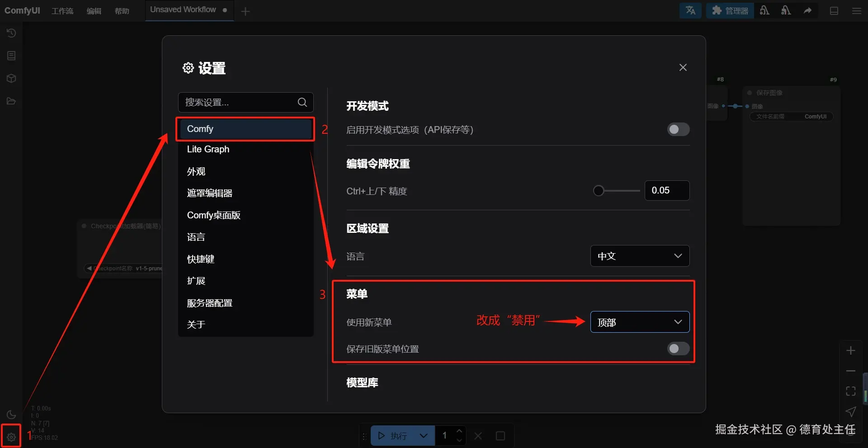Open the 工作流 menu
The image size is (868, 448).
pyautogui.click(x=62, y=11)
